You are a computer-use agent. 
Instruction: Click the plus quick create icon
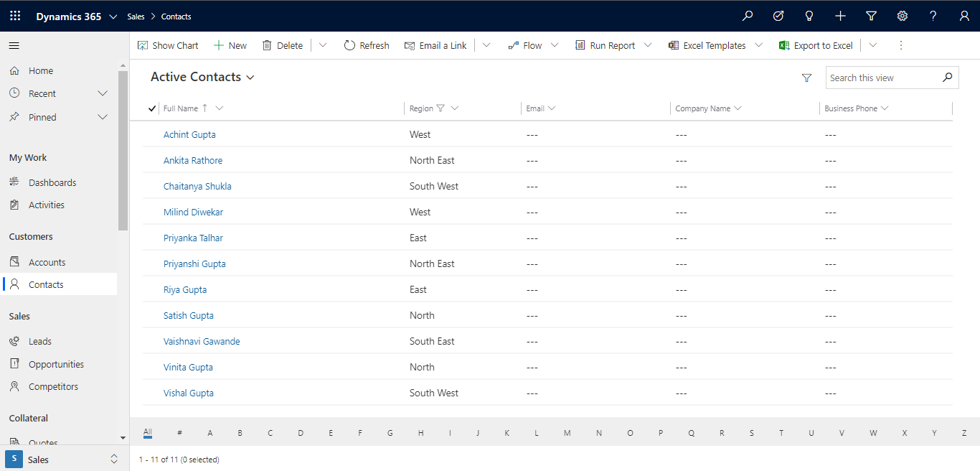point(841,16)
